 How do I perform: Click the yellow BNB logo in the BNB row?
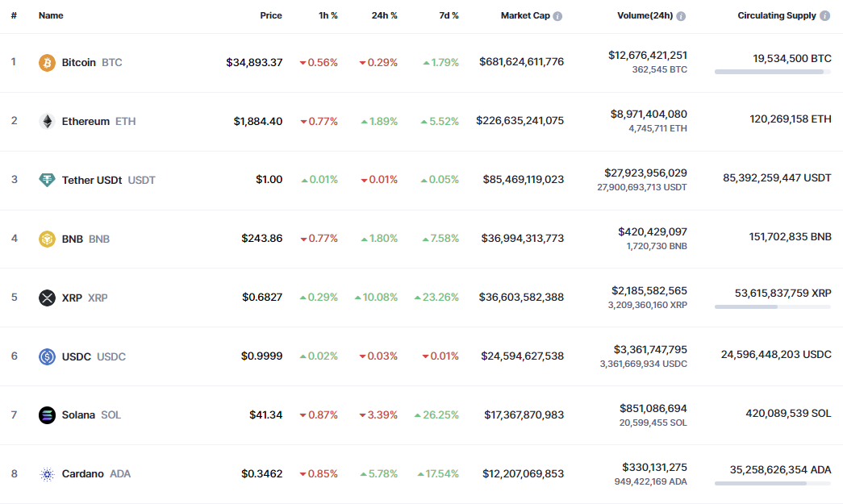click(47, 239)
